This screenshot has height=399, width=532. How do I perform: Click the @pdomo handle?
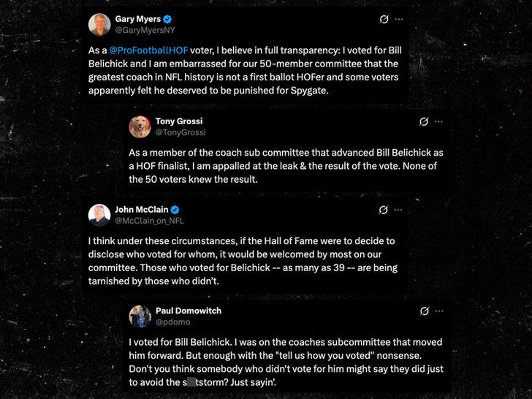pyautogui.click(x=172, y=322)
